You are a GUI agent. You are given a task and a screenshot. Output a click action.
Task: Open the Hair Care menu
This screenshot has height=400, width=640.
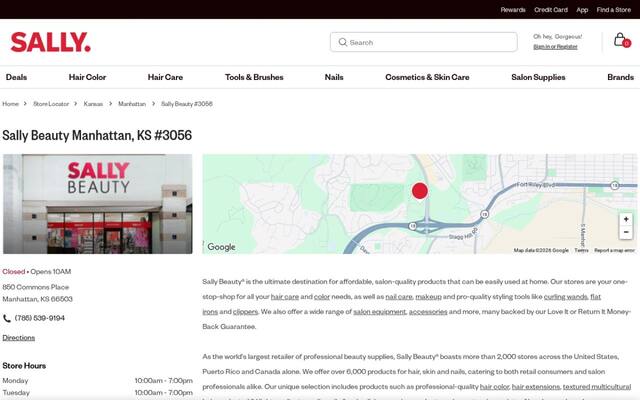click(x=165, y=77)
